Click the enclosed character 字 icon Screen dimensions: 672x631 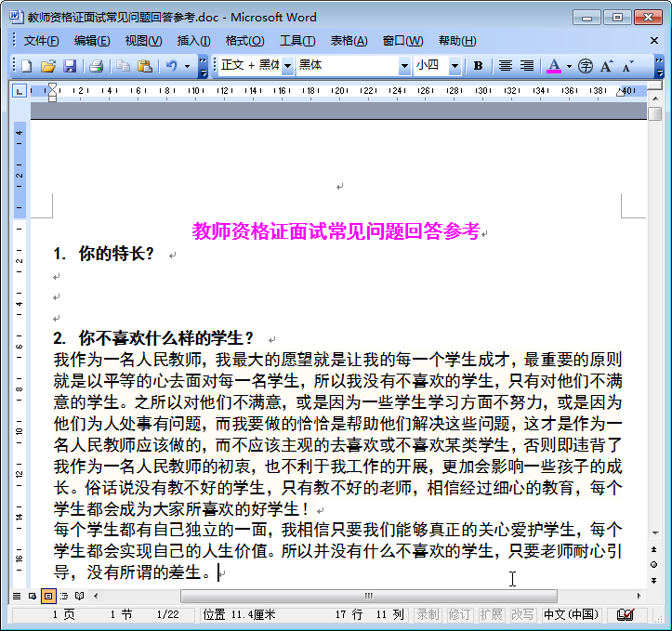click(586, 66)
